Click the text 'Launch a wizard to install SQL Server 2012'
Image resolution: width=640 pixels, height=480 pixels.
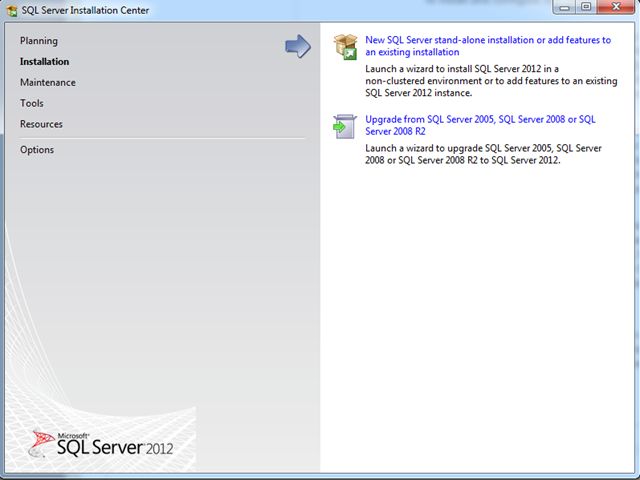point(453,69)
